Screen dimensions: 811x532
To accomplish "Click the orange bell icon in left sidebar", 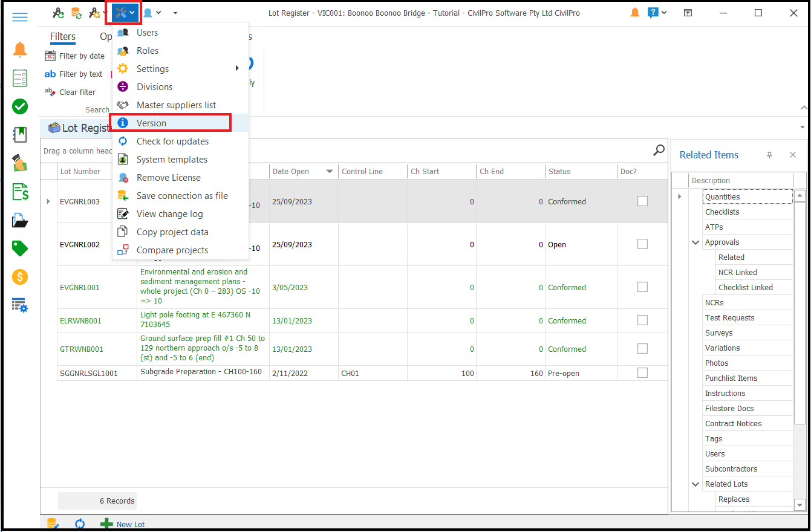I will [20, 50].
